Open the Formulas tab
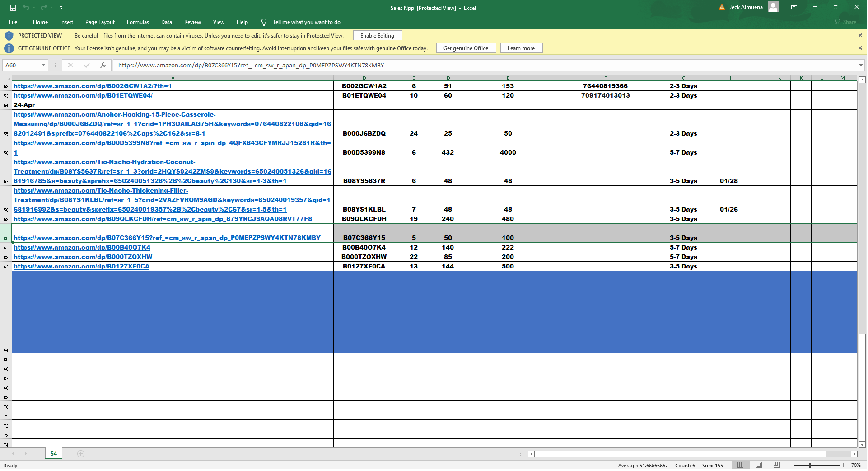 (x=138, y=22)
